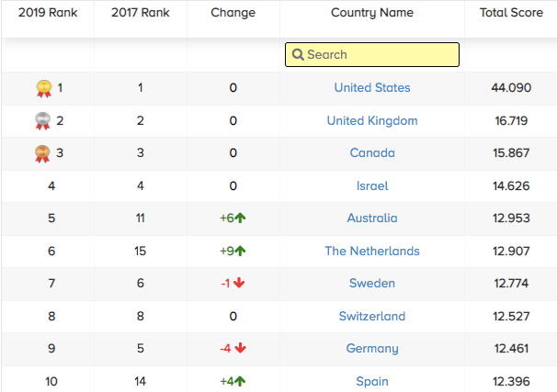The height and width of the screenshot is (392, 557).
Task: Sort by the Total Score header
Action: [x=511, y=13]
